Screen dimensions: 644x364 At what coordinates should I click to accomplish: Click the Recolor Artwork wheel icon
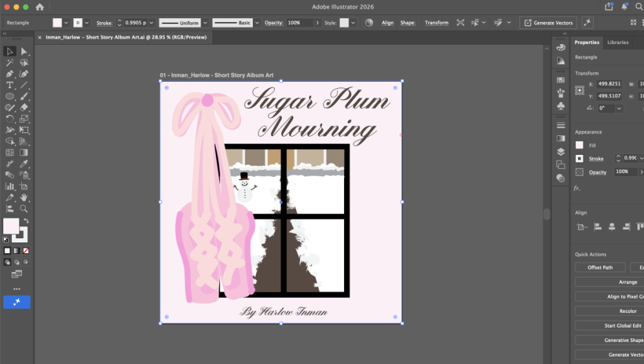tap(369, 23)
